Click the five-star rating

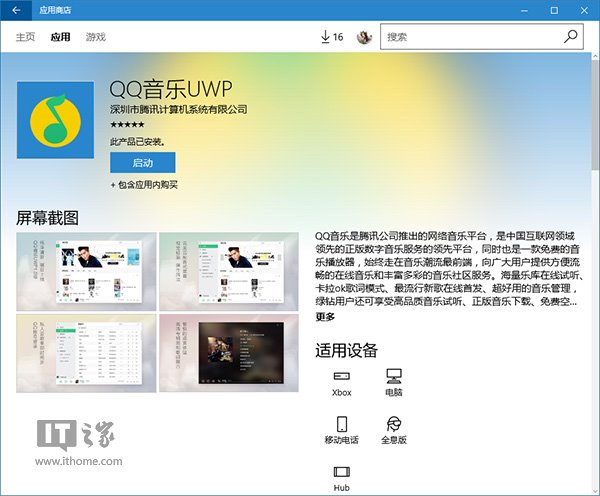pos(127,124)
